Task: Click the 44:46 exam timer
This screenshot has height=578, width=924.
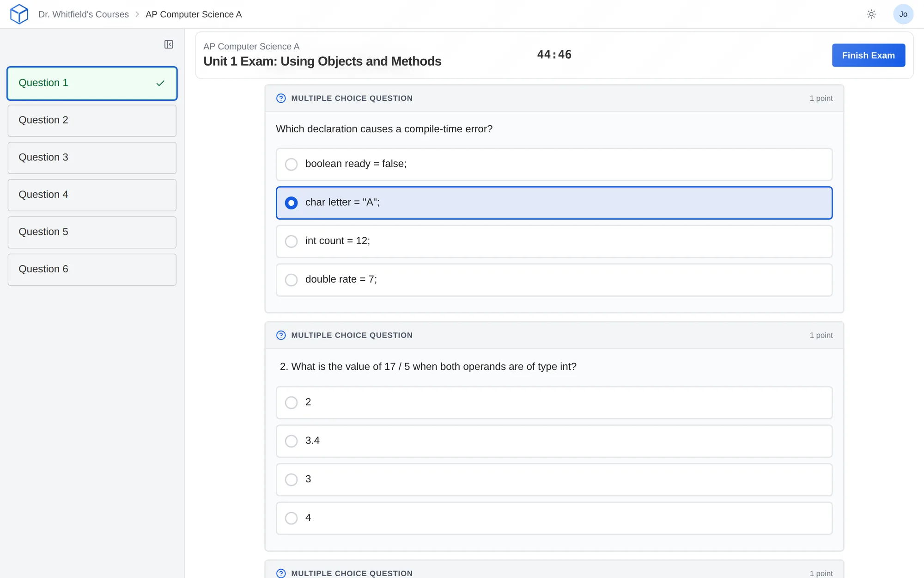Action: [x=554, y=55]
